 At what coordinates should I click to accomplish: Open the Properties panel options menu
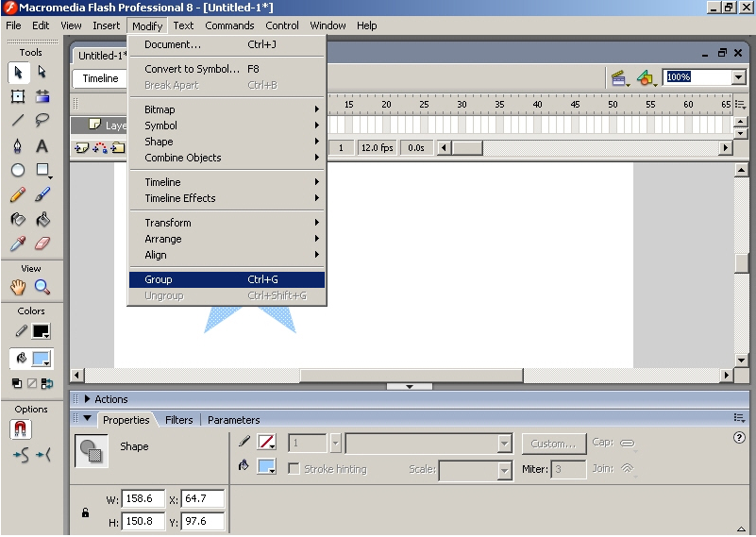click(x=739, y=418)
